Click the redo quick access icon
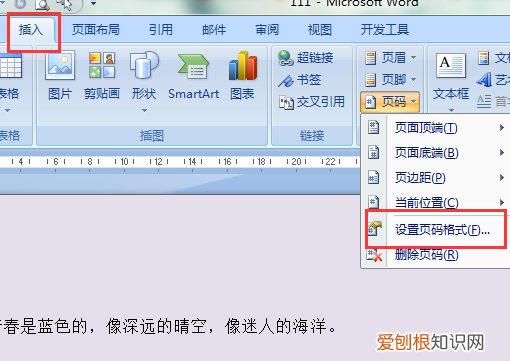The image size is (510, 361). [21, 4]
